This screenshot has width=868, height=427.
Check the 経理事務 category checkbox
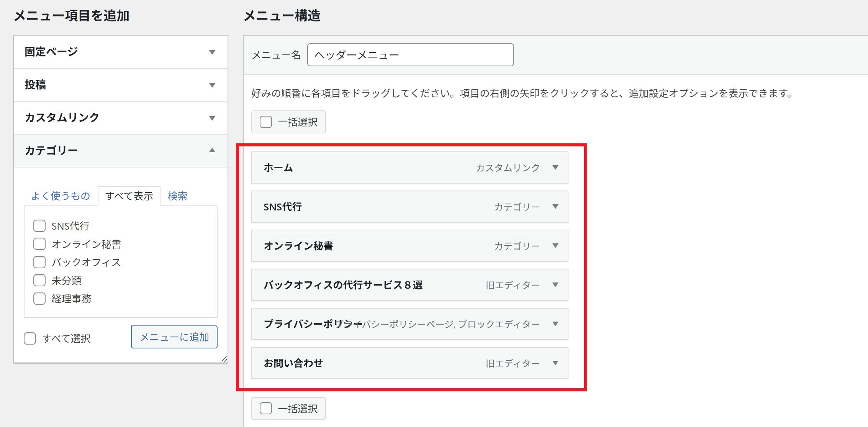[x=39, y=299]
